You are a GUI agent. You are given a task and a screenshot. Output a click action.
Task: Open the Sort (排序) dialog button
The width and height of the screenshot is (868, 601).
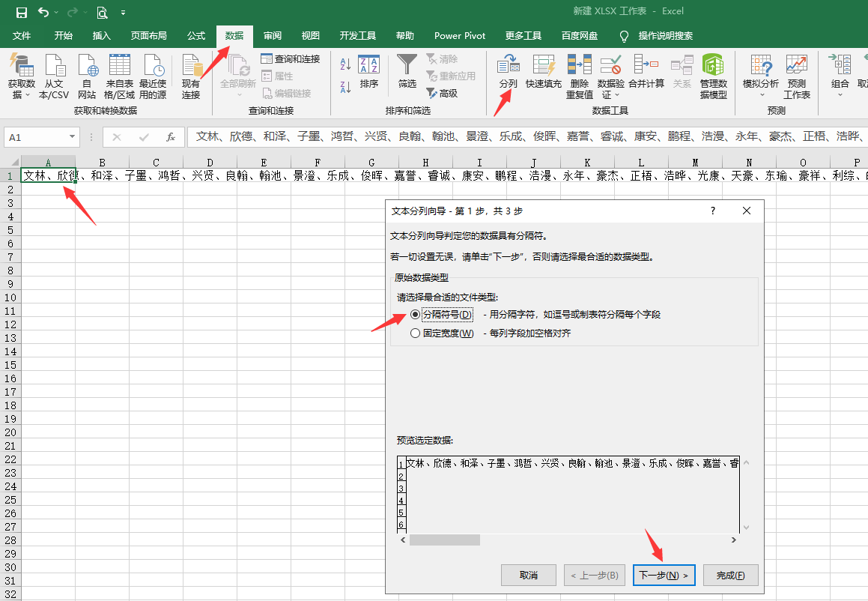click(x=368, y=72)
